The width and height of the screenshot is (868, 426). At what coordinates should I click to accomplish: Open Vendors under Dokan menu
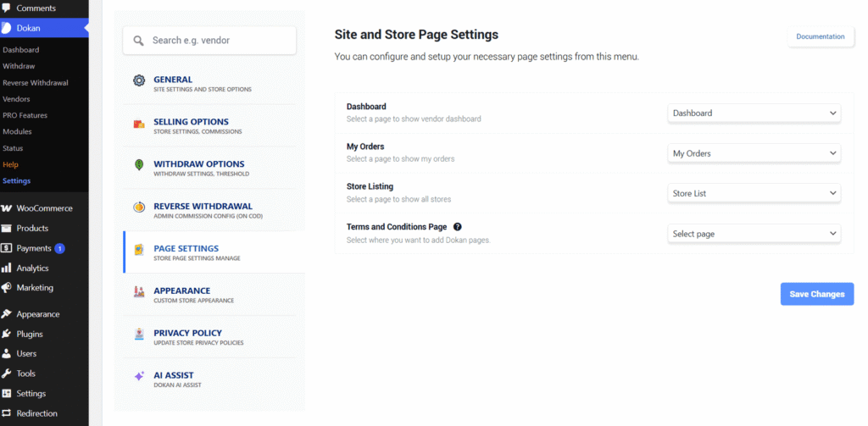[x=16, y=99]
